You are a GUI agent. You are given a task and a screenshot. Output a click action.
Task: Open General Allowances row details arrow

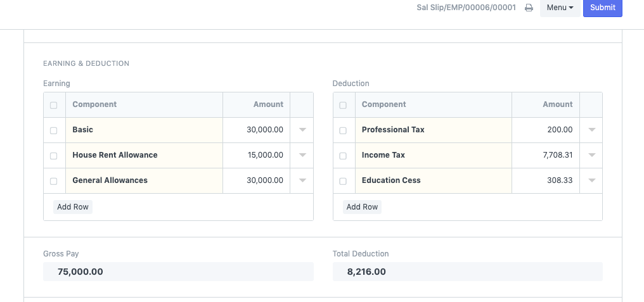pyautogui.click(x=302, y=180)
